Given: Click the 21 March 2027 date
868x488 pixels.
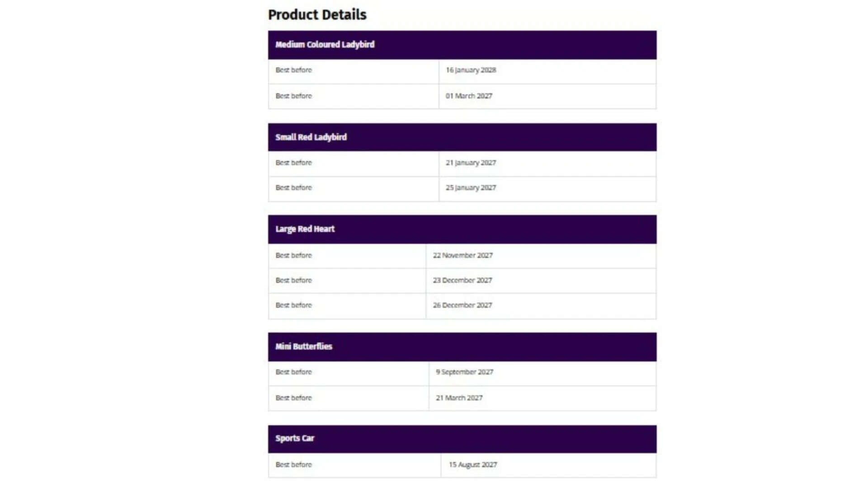Looking at the screenshot, I should [x=459, y=398].
